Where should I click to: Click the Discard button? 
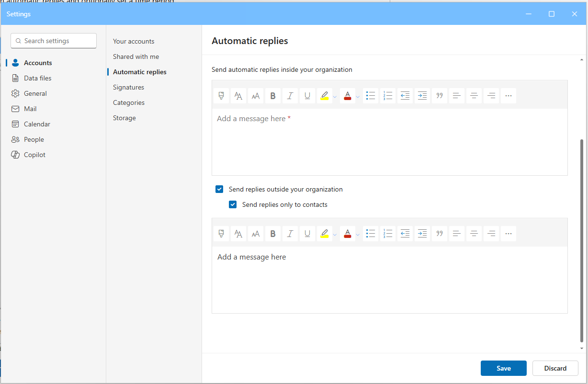click(555, 368)
